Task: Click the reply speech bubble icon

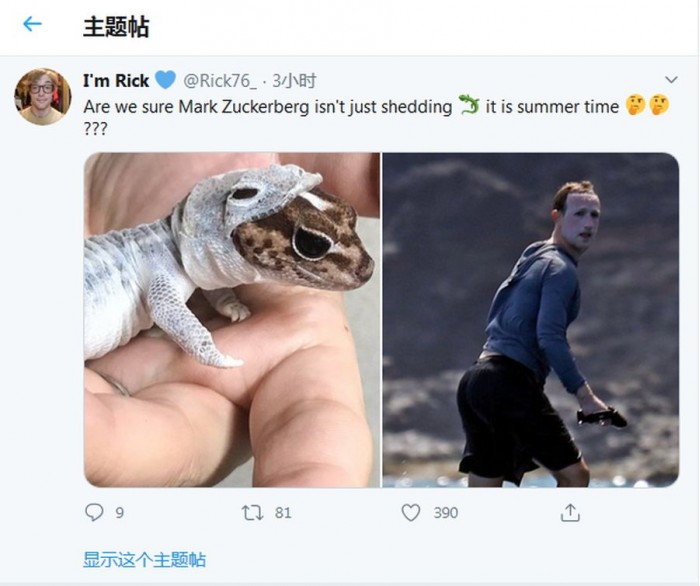Action: (x=94, y=512)
